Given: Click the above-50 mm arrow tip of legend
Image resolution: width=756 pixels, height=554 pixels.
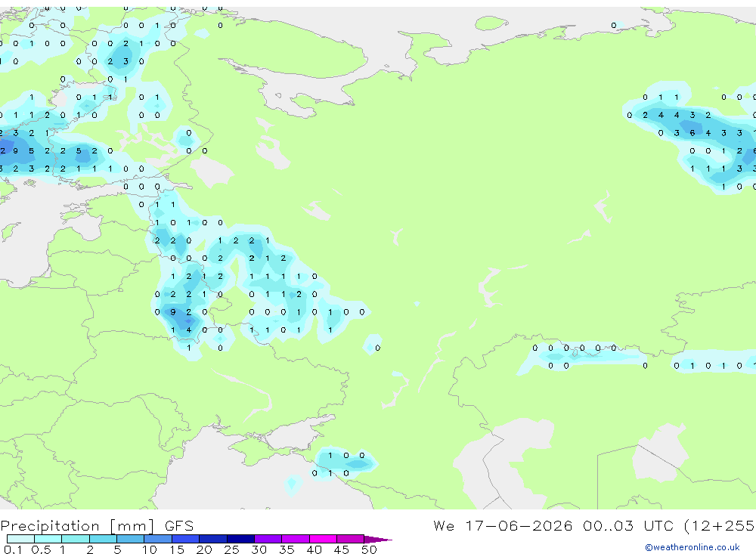Looking at the screenshot, I should 378,540.
